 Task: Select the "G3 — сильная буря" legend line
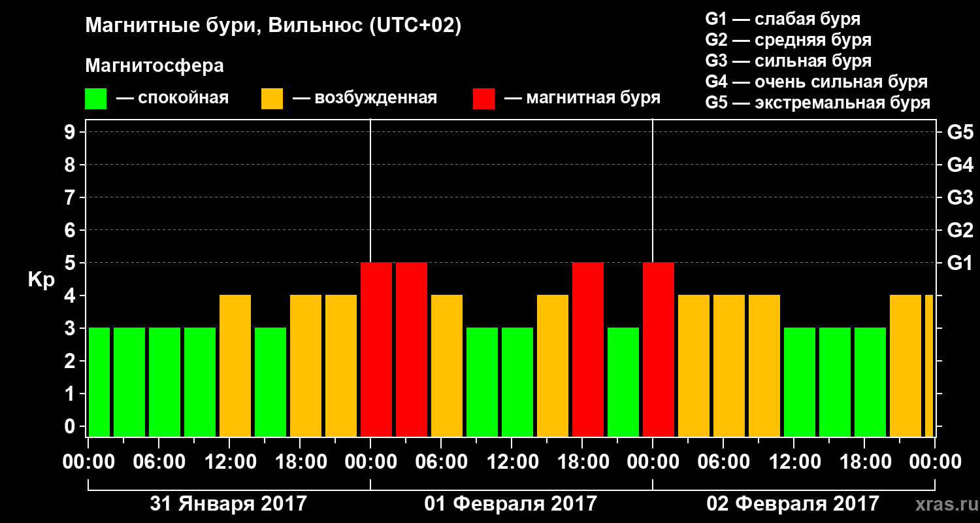789,60
